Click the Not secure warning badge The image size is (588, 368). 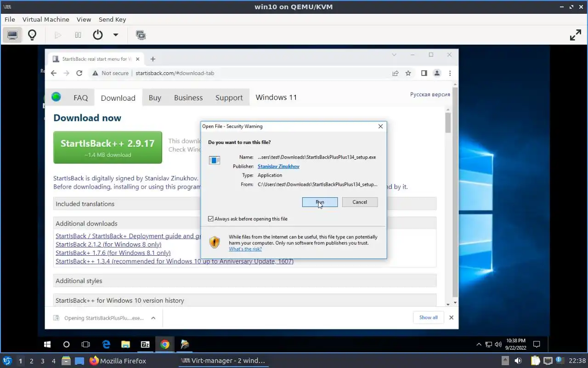(x=110, y=73)
